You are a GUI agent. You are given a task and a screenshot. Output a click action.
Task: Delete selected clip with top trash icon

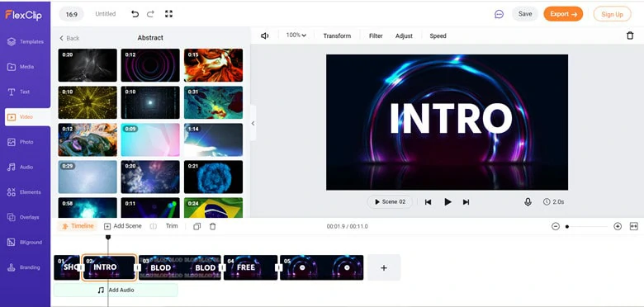coord(630,35)
